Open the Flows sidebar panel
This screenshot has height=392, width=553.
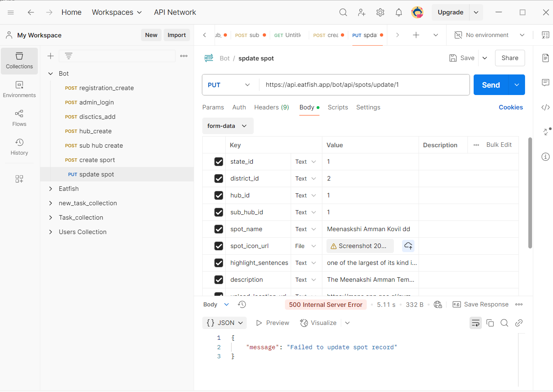pos(19,118)
